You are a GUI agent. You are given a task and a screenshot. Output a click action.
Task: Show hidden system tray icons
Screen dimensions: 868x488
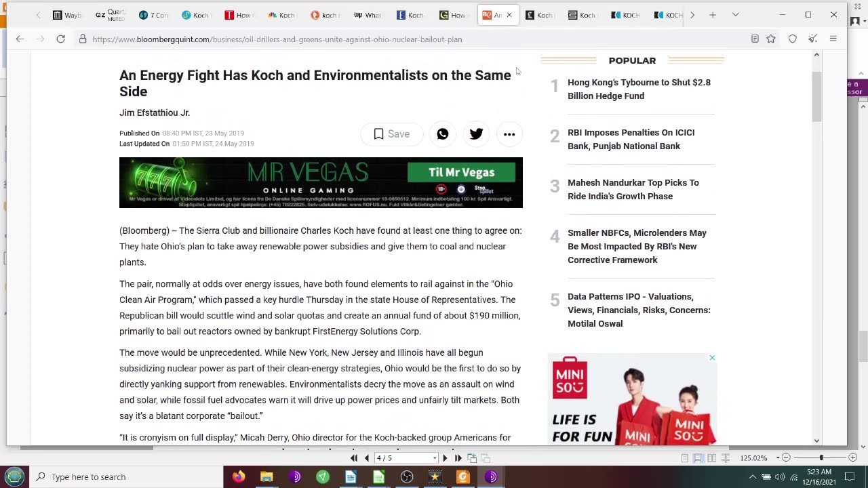pyautogui.click(x=752, y=476)
